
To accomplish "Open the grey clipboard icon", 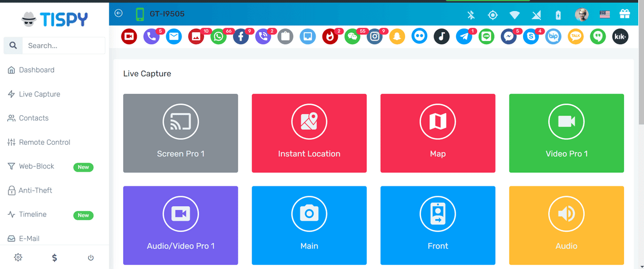I will tap(285, 36).
